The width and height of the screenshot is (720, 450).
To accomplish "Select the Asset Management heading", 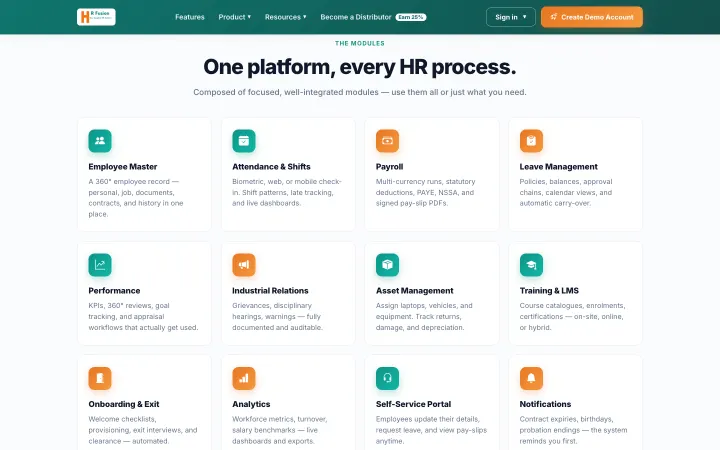I will tap(415, 291).
